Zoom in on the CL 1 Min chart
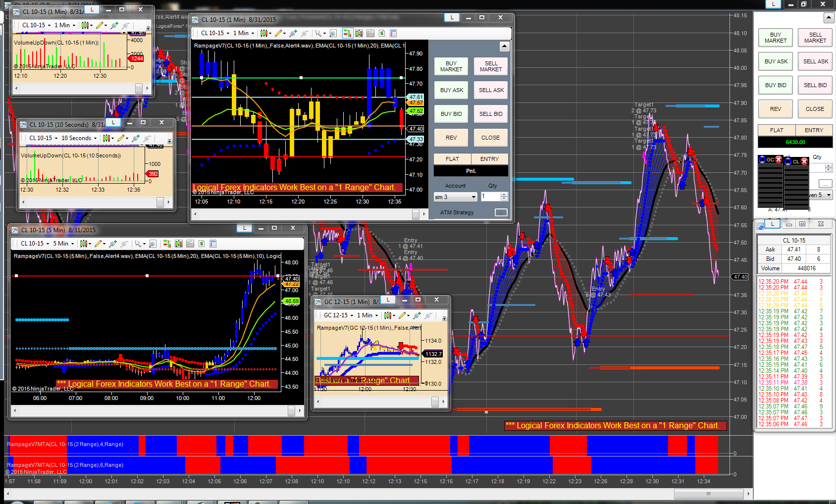 pyautogui.click(x=293, y=33)
